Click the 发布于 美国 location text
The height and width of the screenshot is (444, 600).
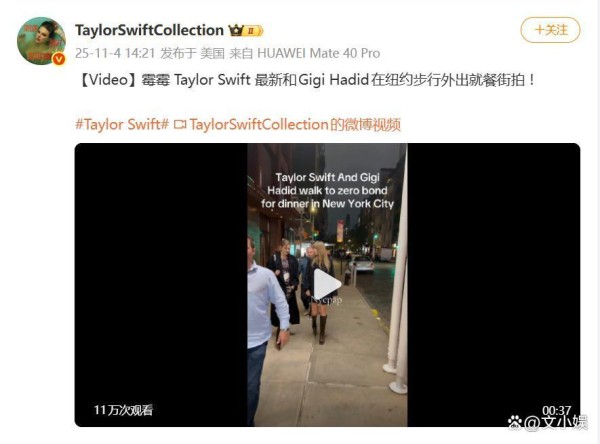[x=192, y=53]
